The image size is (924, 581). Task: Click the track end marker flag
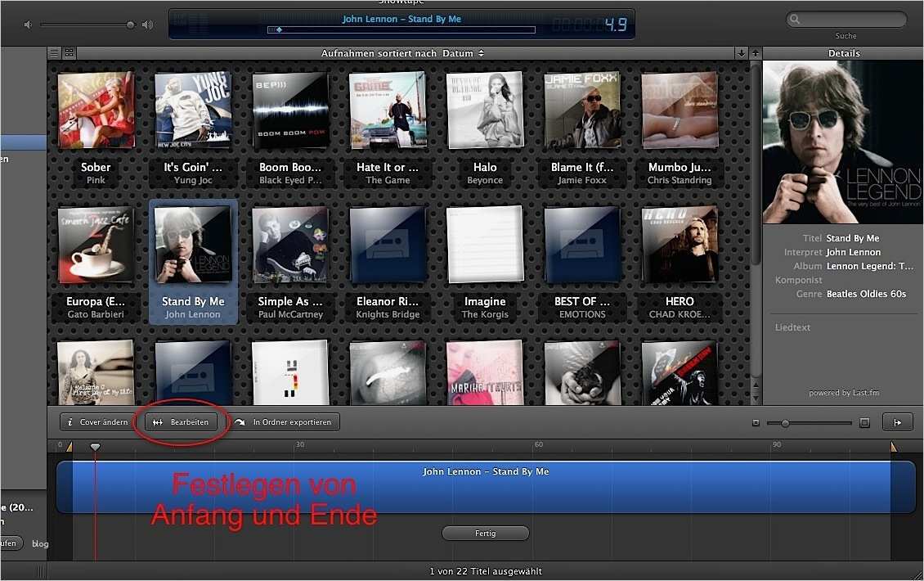[894, 447]
